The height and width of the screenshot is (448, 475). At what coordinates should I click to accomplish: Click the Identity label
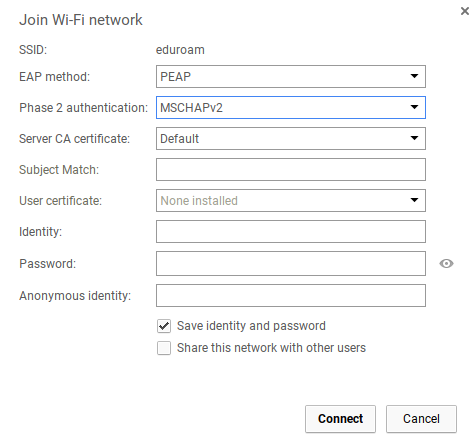pos(41,232)
